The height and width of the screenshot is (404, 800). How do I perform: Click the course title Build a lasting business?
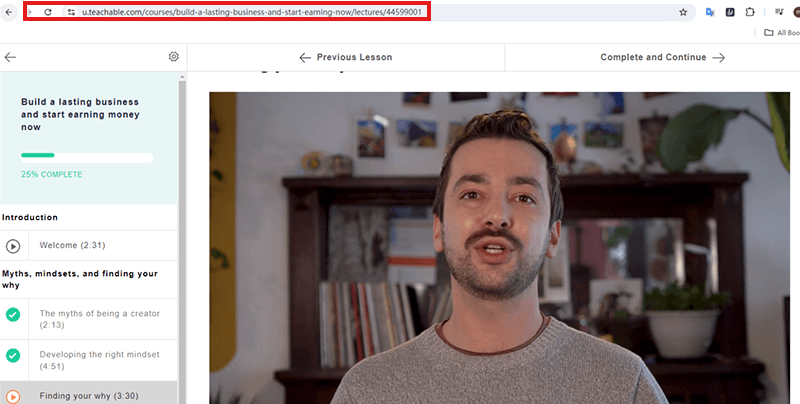80,114
